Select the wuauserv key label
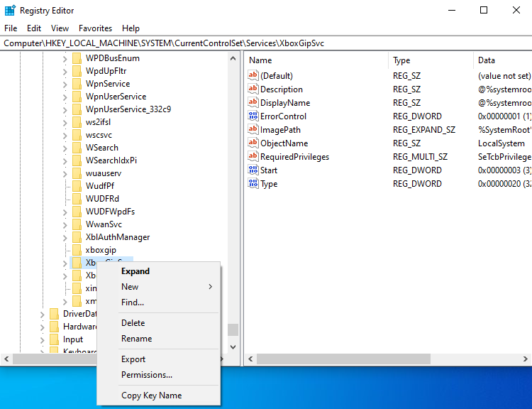Viewport: 532px width, 409px height. point(104,173)
